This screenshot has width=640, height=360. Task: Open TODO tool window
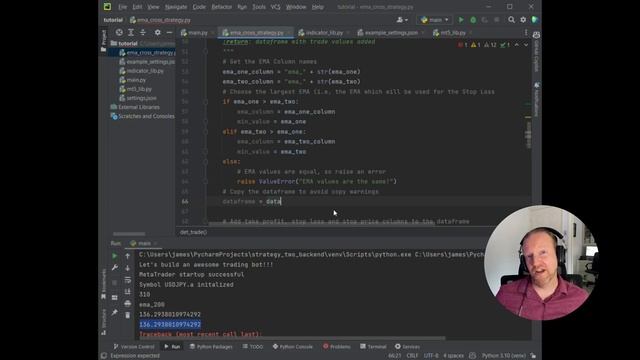point(253,347)
